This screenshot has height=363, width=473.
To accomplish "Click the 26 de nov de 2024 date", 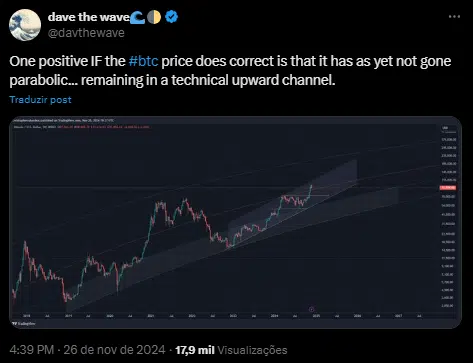I will point(114,350).
